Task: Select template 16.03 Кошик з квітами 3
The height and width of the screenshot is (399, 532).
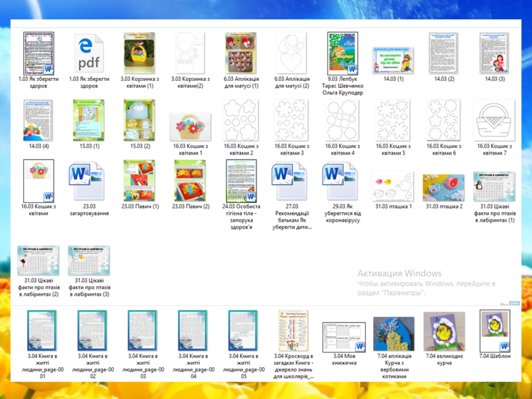Action: pos(291,120)
